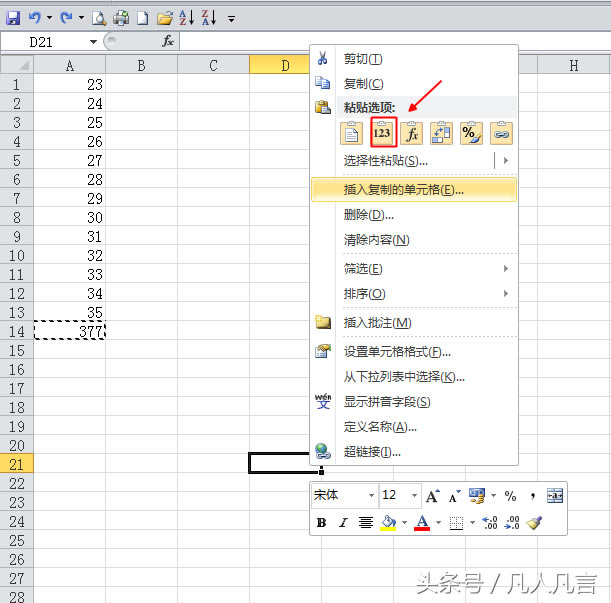
Task: Click the fx insert function button
Action: coord(168,41)
